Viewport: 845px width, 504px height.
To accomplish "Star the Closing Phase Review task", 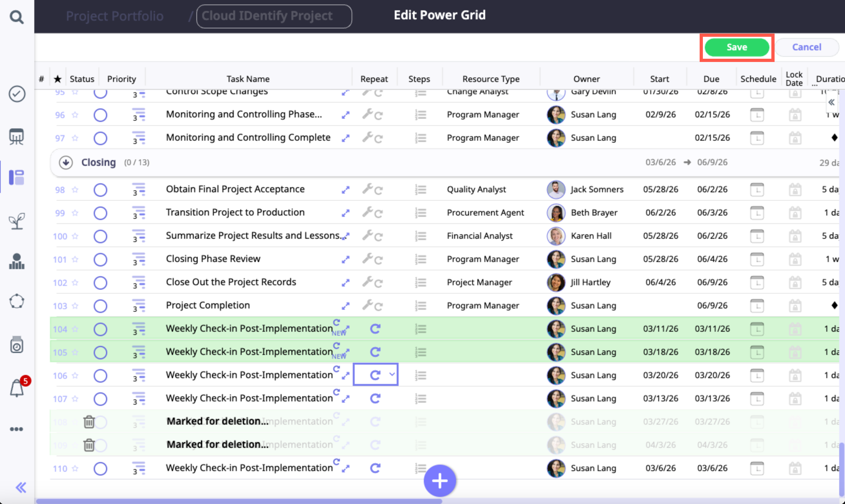I will (x=75, y=259).
